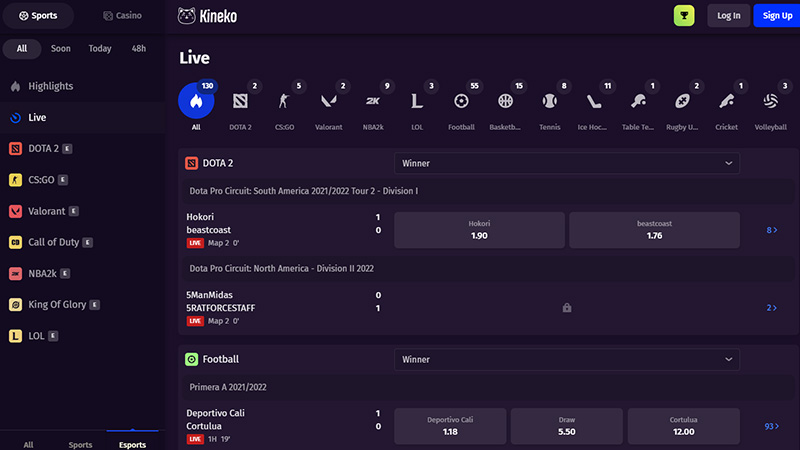Image resolution: width=800 pixels, height=450 pixels.
Task: Open Highlights in the sidebar
Action: (x=83, y=86)
